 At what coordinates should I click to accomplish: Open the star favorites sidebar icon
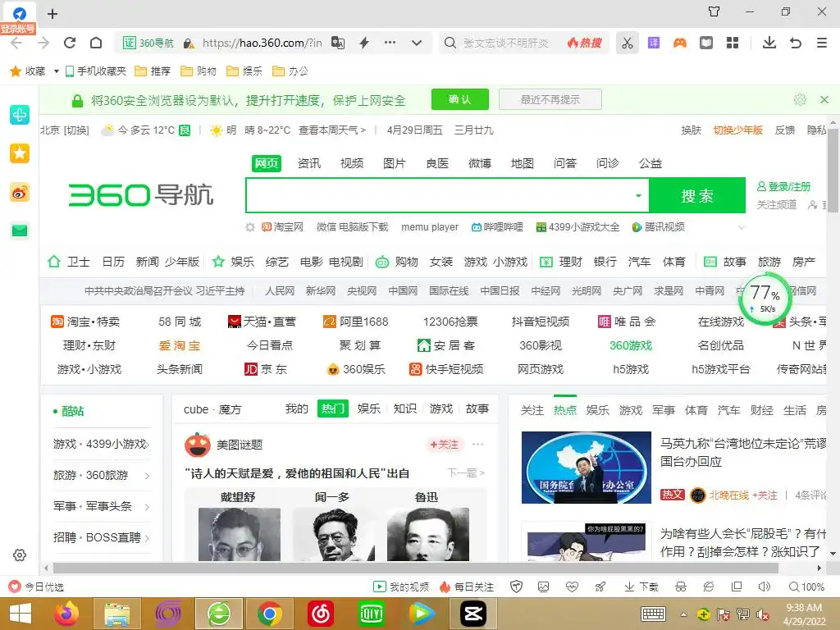(20, 153)
